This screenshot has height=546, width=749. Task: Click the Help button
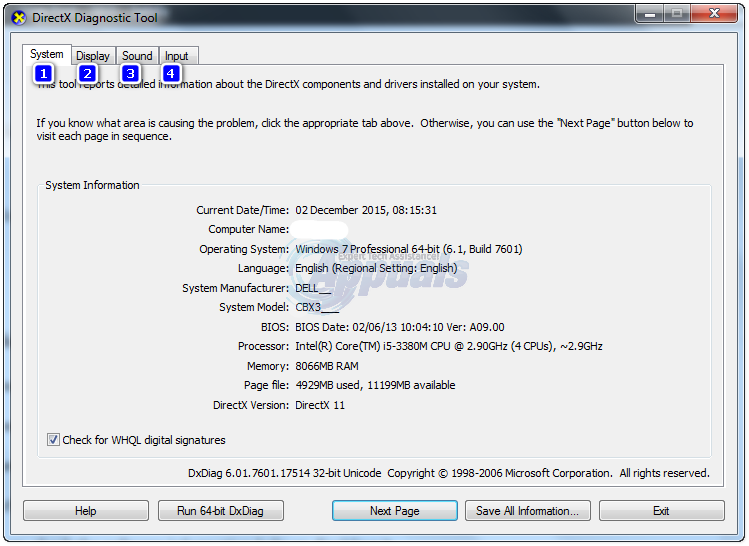point(86,511)
